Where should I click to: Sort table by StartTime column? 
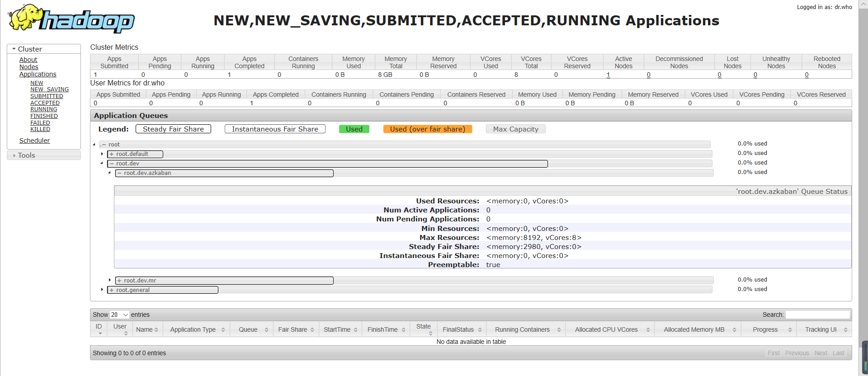pos(340,329)
